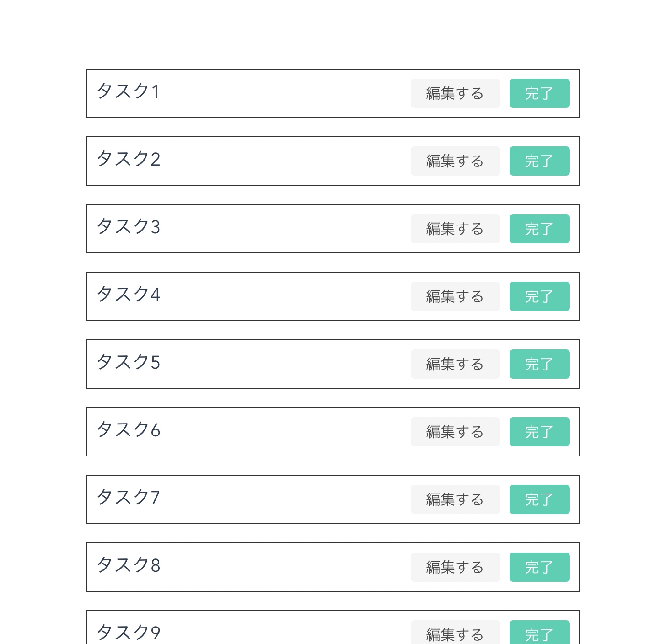Select 編集する in タスク4 row
This screenshot has width=666, height=644.
455,296
